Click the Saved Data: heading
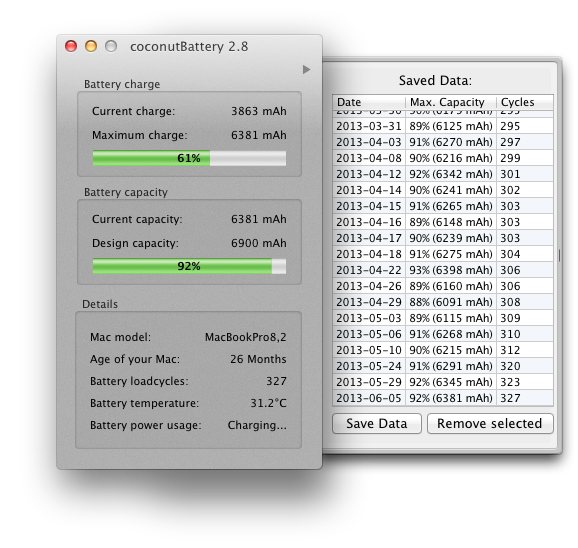The width and height of the screenshot is (578, 548). click(435, 80)
